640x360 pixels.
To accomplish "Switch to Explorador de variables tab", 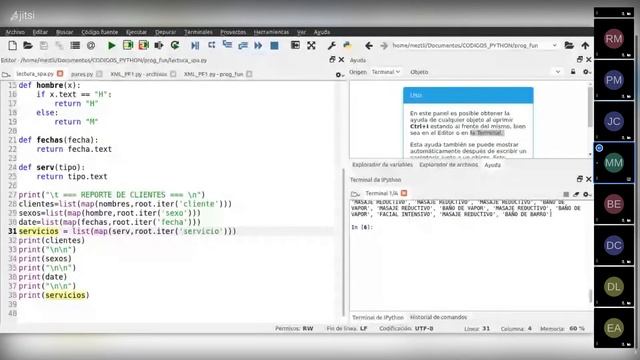I will click(x=382, y=165).
